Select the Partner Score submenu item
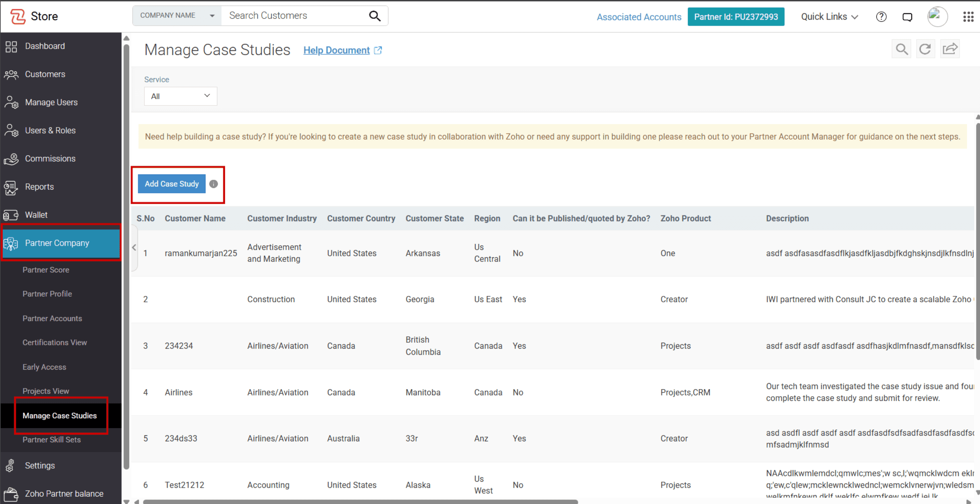 [x=46, y=270]
